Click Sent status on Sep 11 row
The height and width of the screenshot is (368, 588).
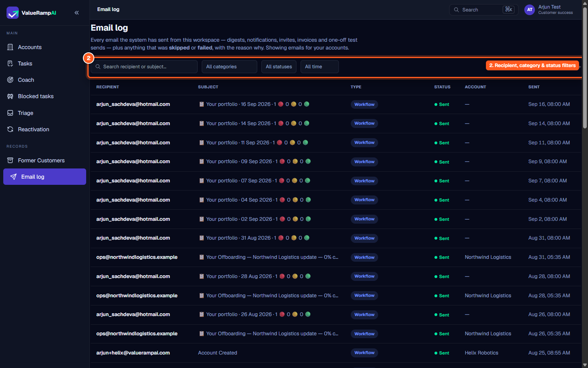[442, 143]
